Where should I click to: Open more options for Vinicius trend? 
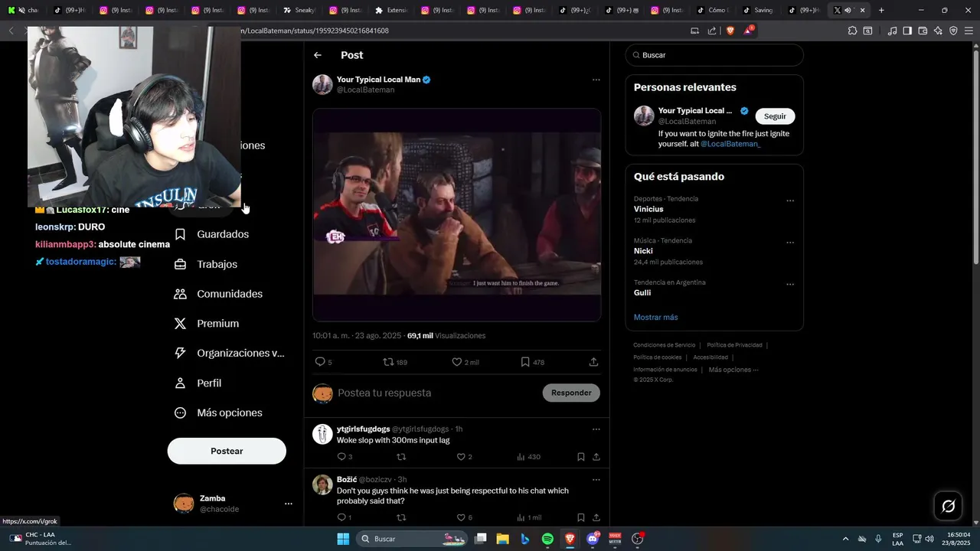coord(790,201)
